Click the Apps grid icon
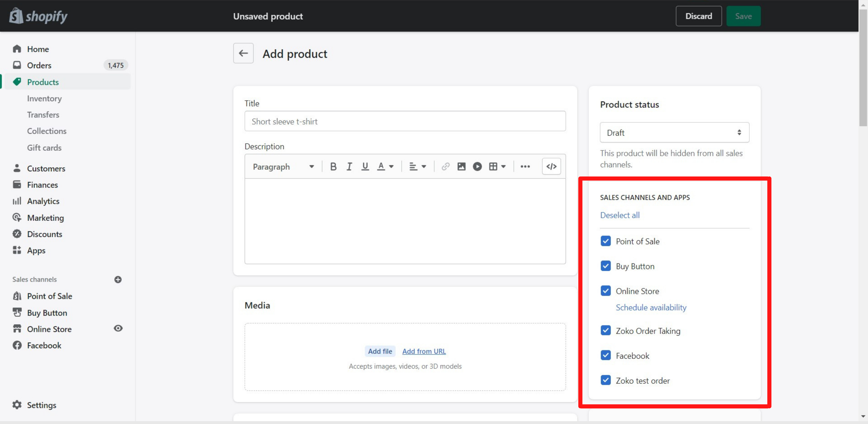 (17, 250)
